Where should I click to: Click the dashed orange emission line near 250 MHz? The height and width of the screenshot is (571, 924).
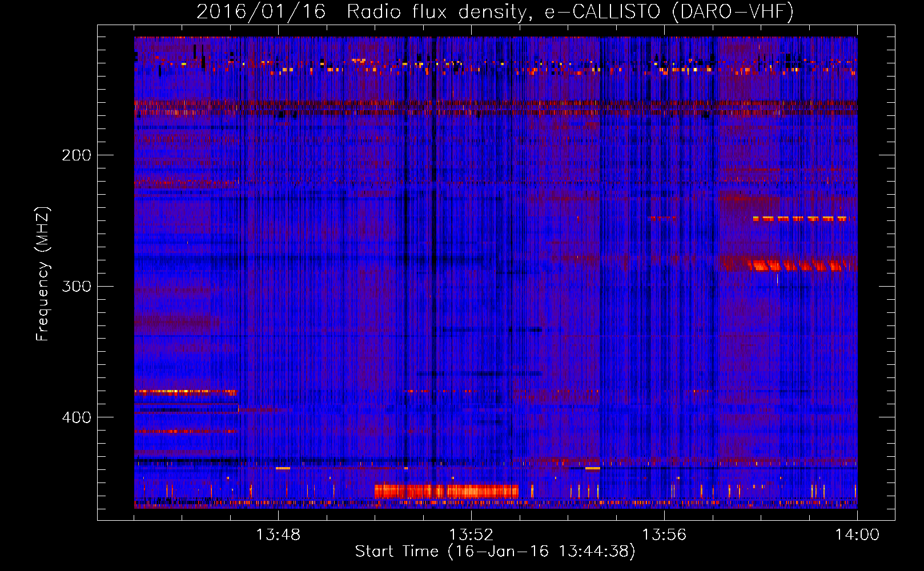(x=800, y=218)
